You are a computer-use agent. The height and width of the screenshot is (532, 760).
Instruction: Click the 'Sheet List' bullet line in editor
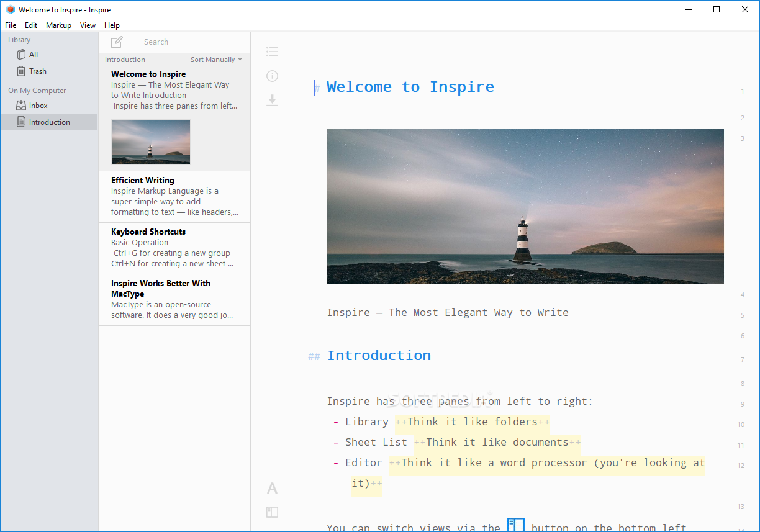457,442
